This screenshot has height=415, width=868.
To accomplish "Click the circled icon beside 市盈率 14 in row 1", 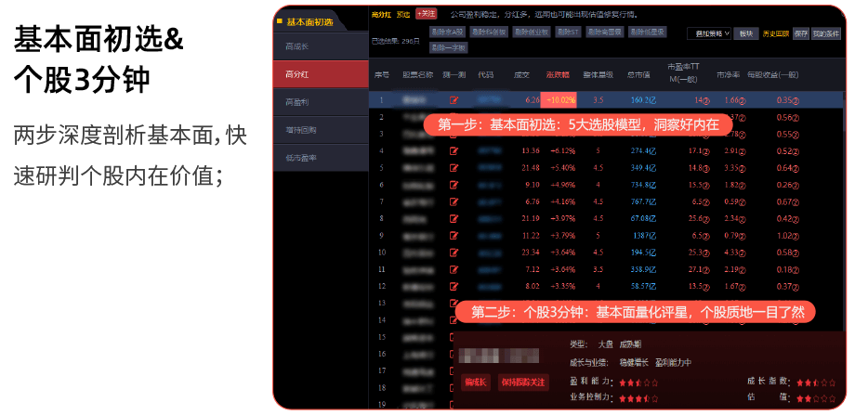I will (x=705, y=100).
